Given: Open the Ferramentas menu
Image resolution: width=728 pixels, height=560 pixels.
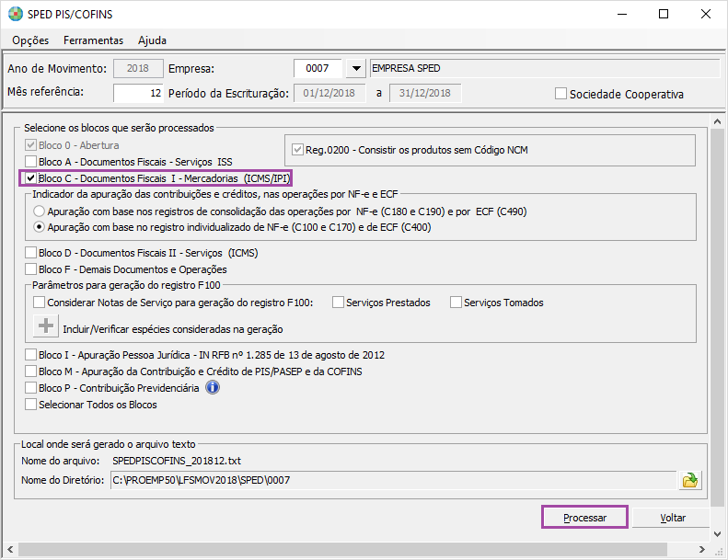Looking at the screenshot, I should [93, 40].
